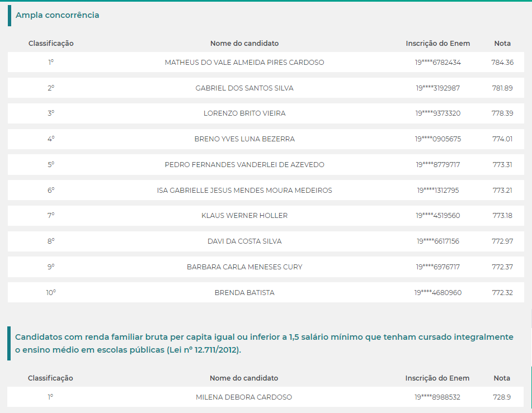The width and height of the screenshot is (532, 413).
Task: Select enrollment number 19****0905675
Action: (x=437, y=139)
